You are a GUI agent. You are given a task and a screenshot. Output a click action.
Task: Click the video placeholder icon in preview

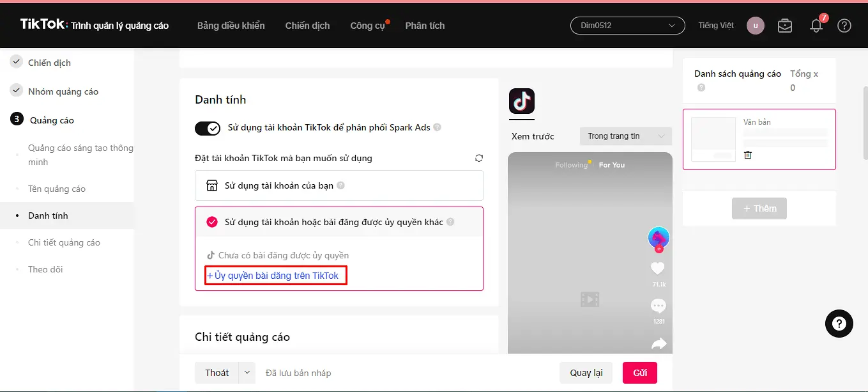tap(590, 299)
